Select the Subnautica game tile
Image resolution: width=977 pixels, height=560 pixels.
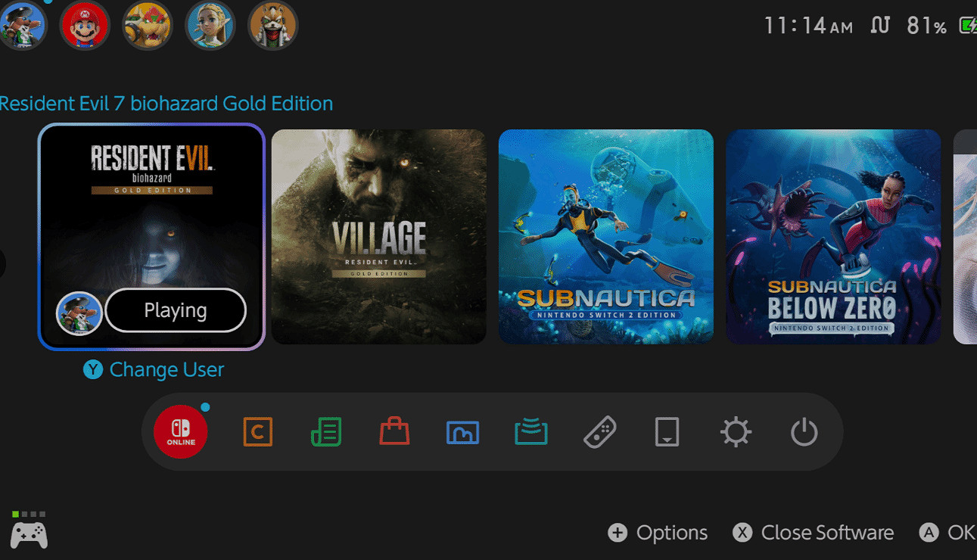coord(605,236)
